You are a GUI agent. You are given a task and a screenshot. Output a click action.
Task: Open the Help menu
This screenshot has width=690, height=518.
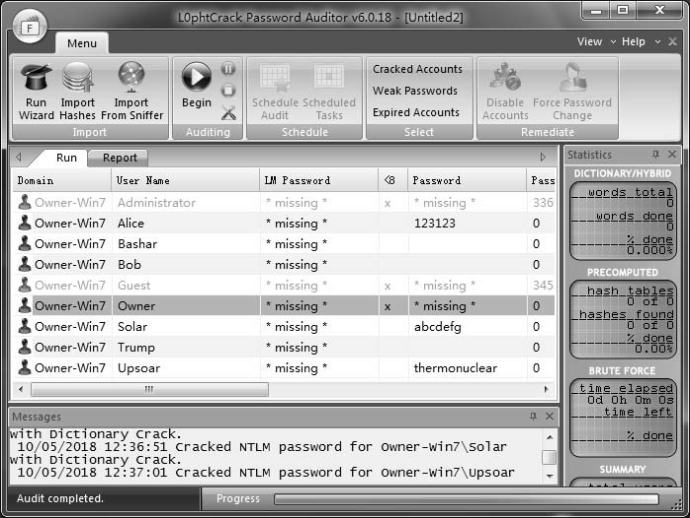[x=633, y=42]
